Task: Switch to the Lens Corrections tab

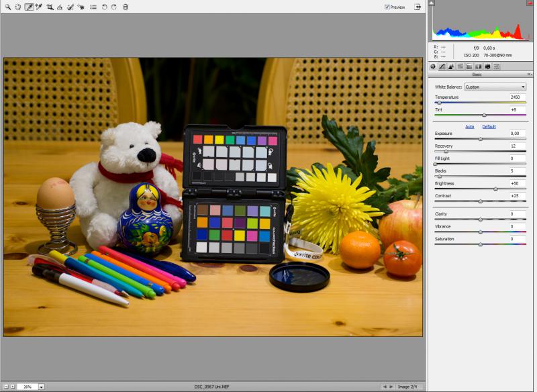Action: pos(479,66)
